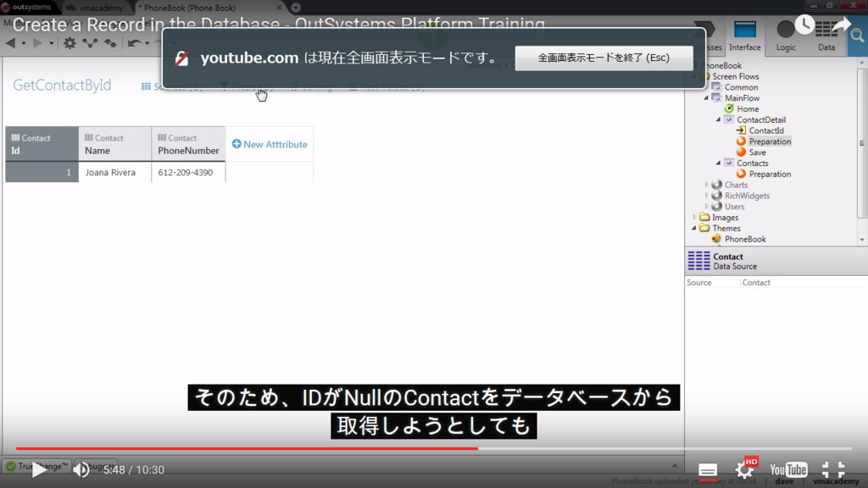Select Preparation under ContactDetail
The width and height of the screenshot is (868, 488).
770,141
